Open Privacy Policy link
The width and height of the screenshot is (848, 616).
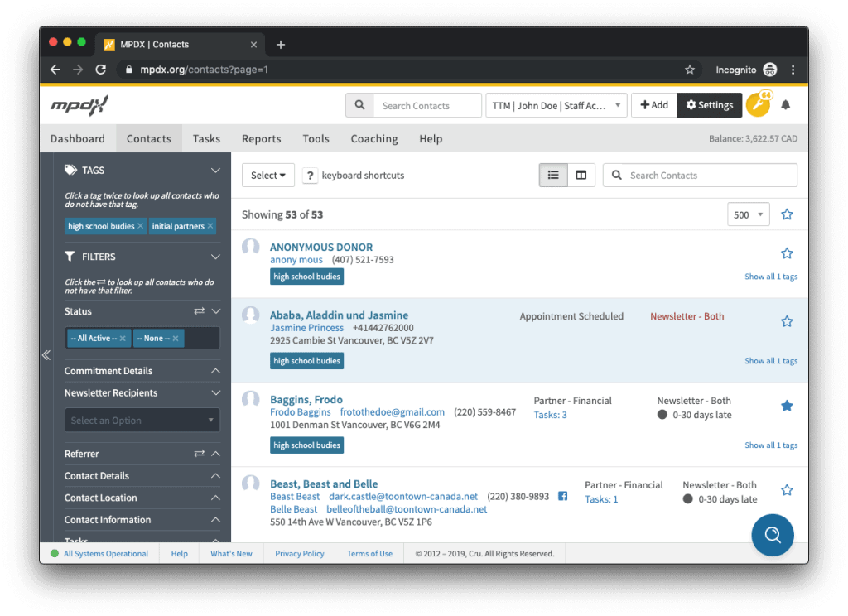tap(300, 553)
